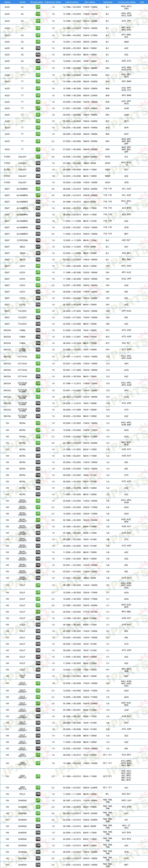Screen dimensions: 148x868
Task: Click the 118kW / 160KM power cell
Action: click(90, 259)
